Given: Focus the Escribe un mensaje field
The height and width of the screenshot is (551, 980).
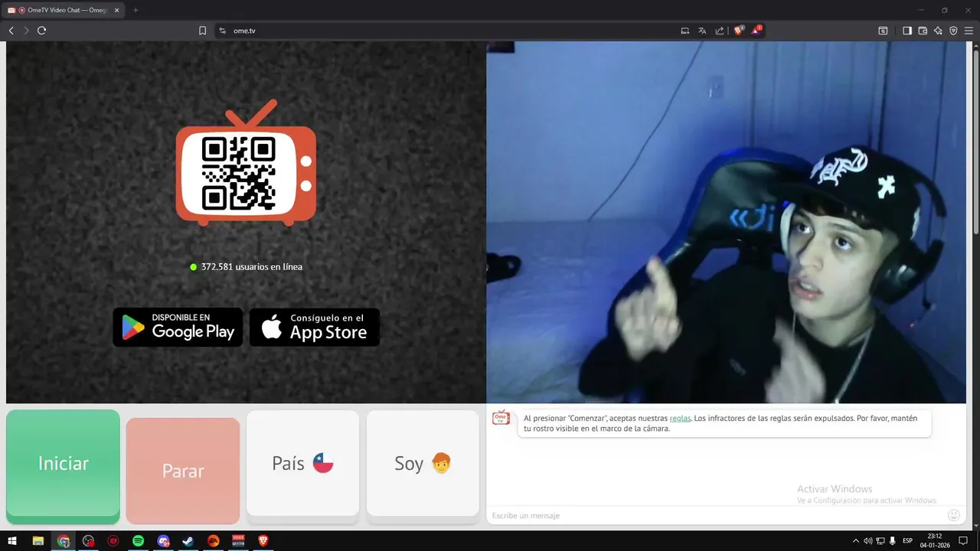Looking at the screenshot, I should click(x=716, y=516).
